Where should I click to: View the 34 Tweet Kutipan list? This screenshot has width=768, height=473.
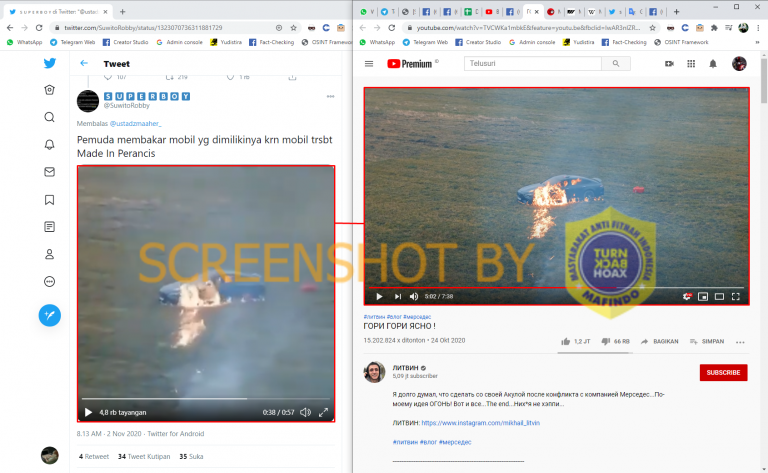click(x=144, y=456)
